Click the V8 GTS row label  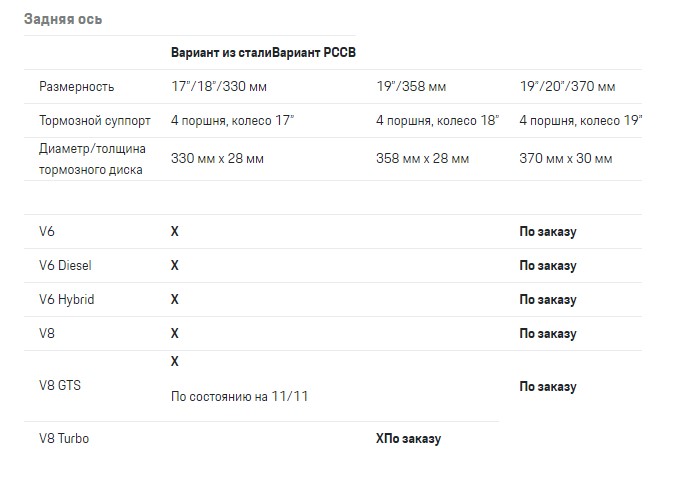click(x=60, y=386)
